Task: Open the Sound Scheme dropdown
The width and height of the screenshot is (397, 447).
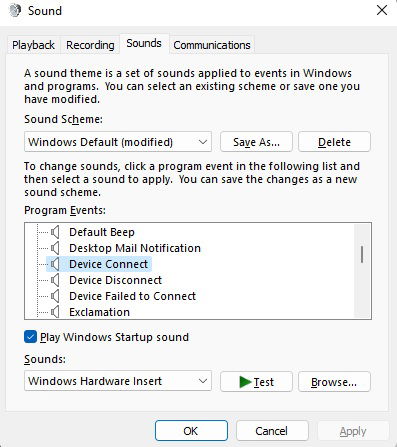Action: pos(118,142)
